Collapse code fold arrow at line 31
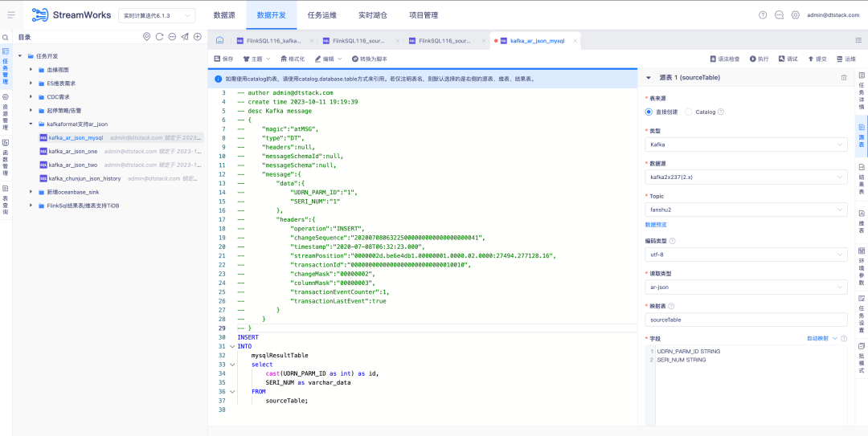This screenshot has width=868, height=436. (232, 346)
